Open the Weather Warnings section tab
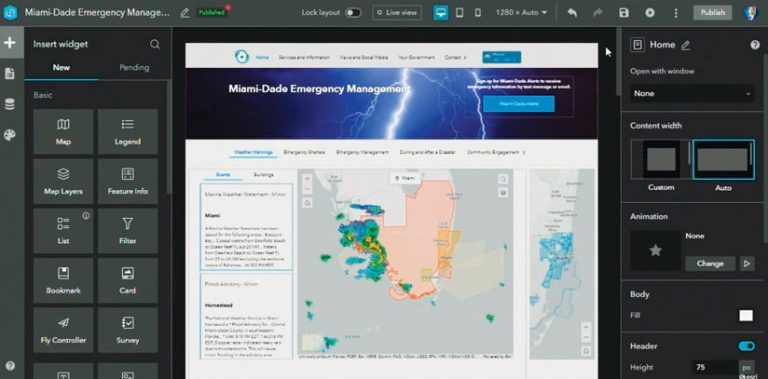The width and height of the screenshot is (768, 379). pyautogui.click(x=253, y=153)
